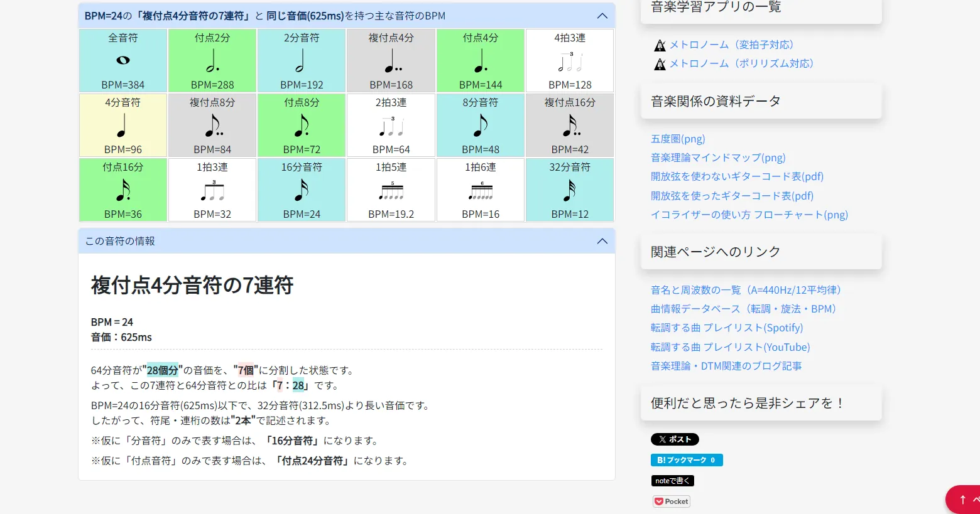Click the 2拍3連 triplet icon
Image resolution: width=980 pixels, height=514 pixels.
(391, 126)
